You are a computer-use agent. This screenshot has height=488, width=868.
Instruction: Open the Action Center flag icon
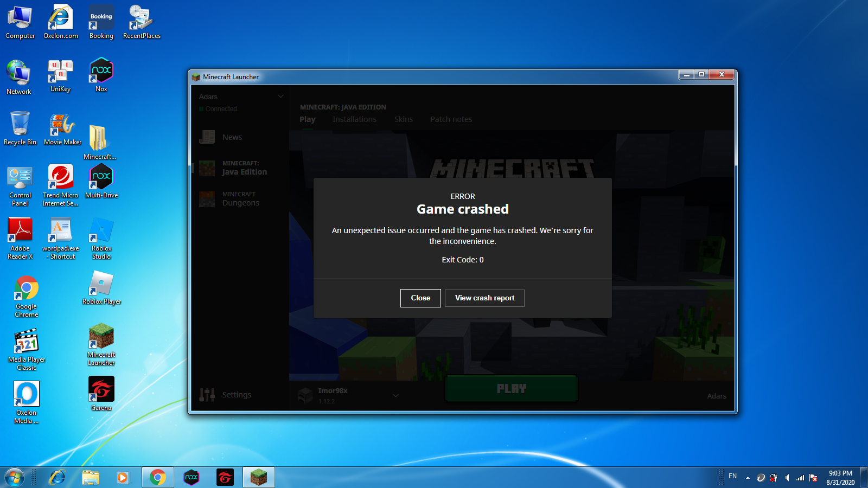(813, 478)
